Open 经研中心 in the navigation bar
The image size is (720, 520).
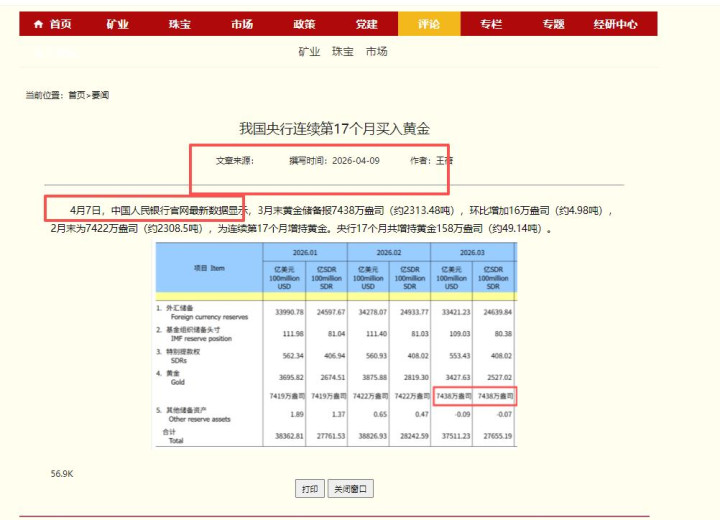[615, 24]
